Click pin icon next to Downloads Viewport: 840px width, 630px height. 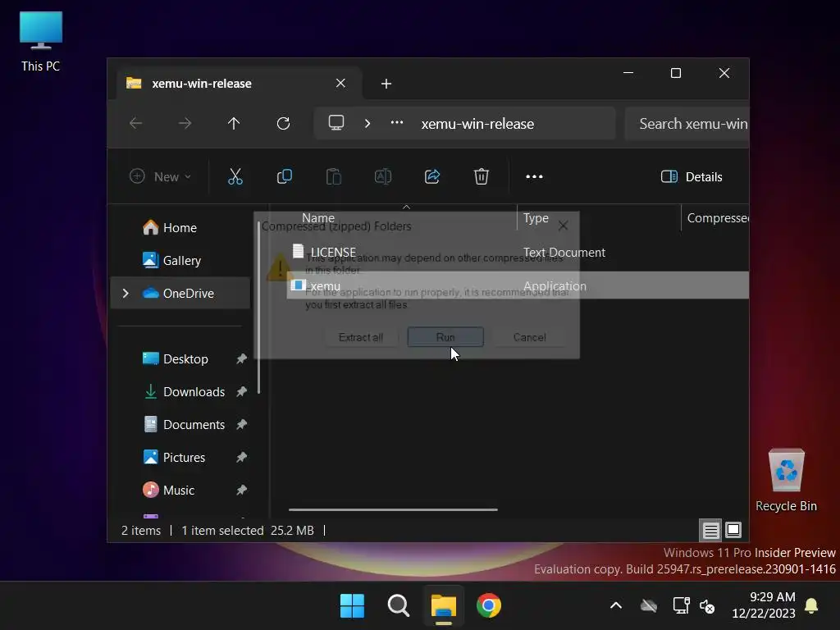click(x=242, y=391)
